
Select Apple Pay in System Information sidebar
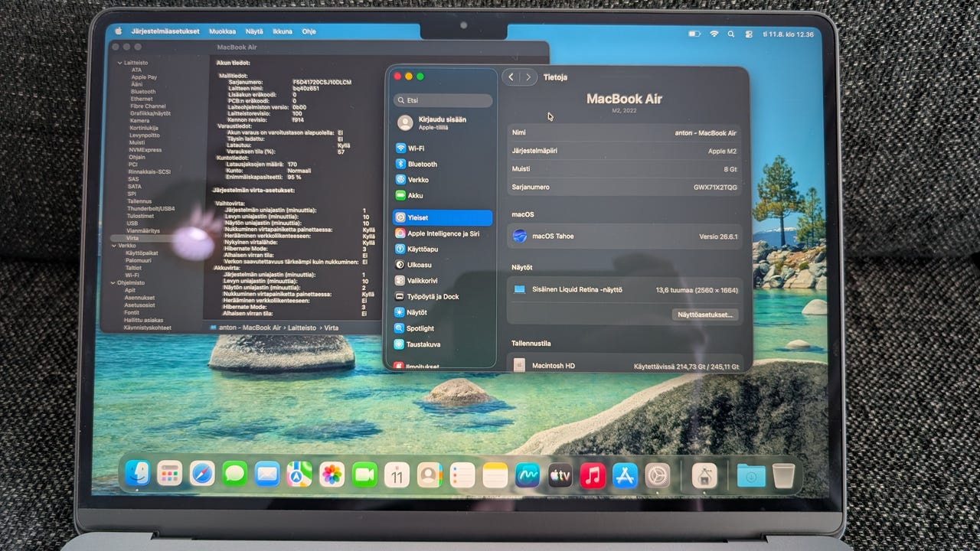[x=144, y=77]
